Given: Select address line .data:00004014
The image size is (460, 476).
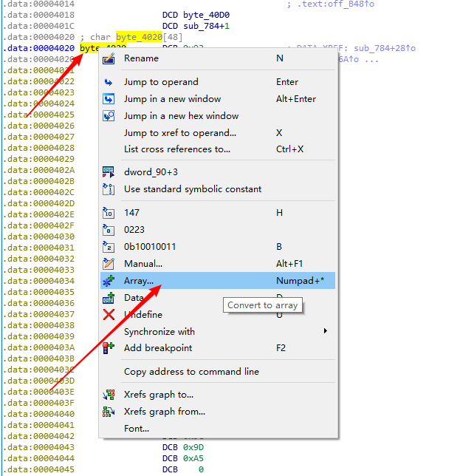Looking at the screenshot, I should [39, 4].
